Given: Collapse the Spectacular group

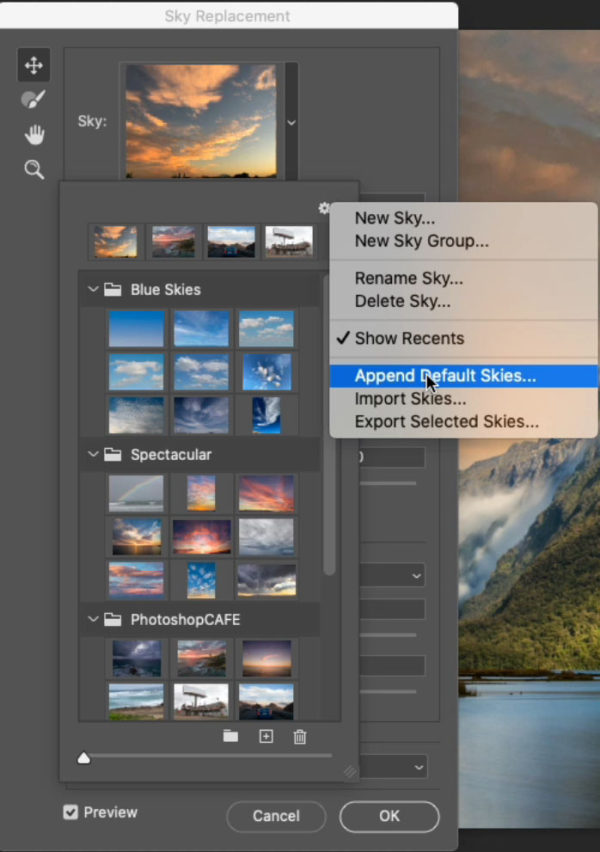Looking at the screenshot, I should coord(93,454).
